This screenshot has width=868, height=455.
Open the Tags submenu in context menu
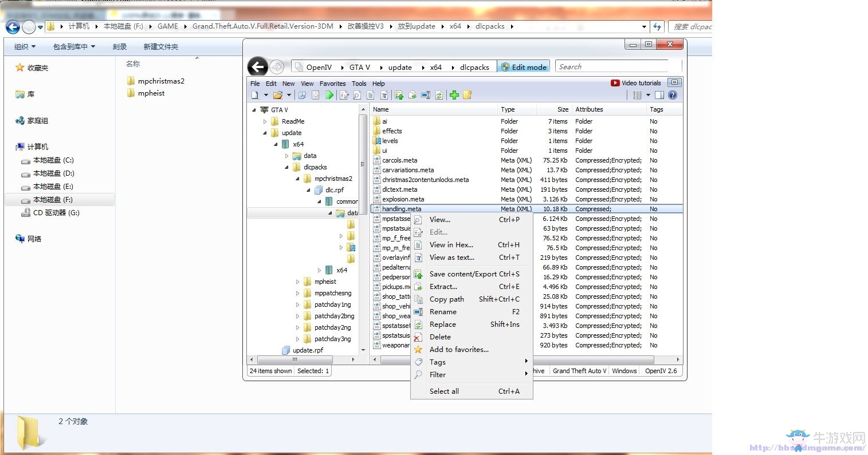click(x=472, y=362)
